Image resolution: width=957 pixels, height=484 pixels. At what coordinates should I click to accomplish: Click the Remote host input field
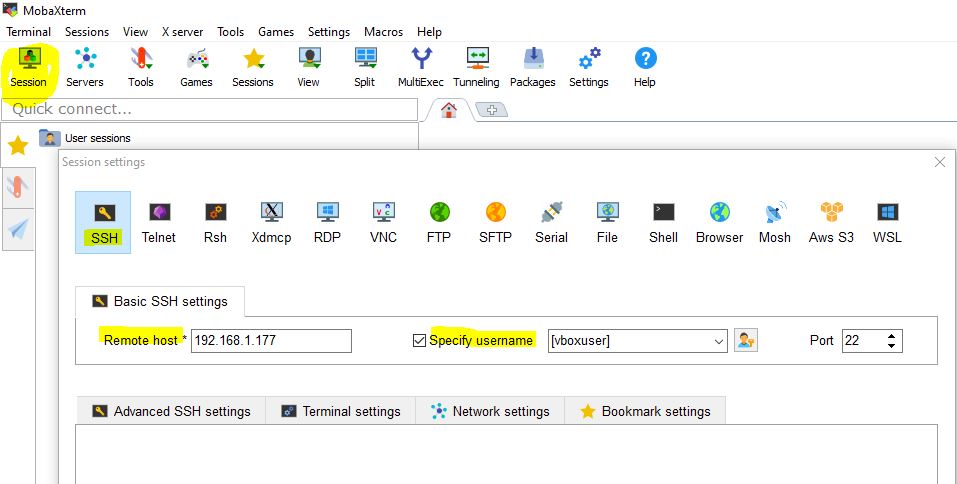tap(271, 341)
